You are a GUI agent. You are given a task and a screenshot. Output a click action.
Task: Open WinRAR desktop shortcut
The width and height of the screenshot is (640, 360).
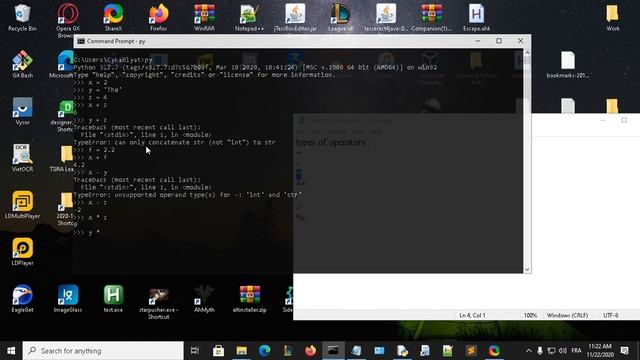point(204,17)
